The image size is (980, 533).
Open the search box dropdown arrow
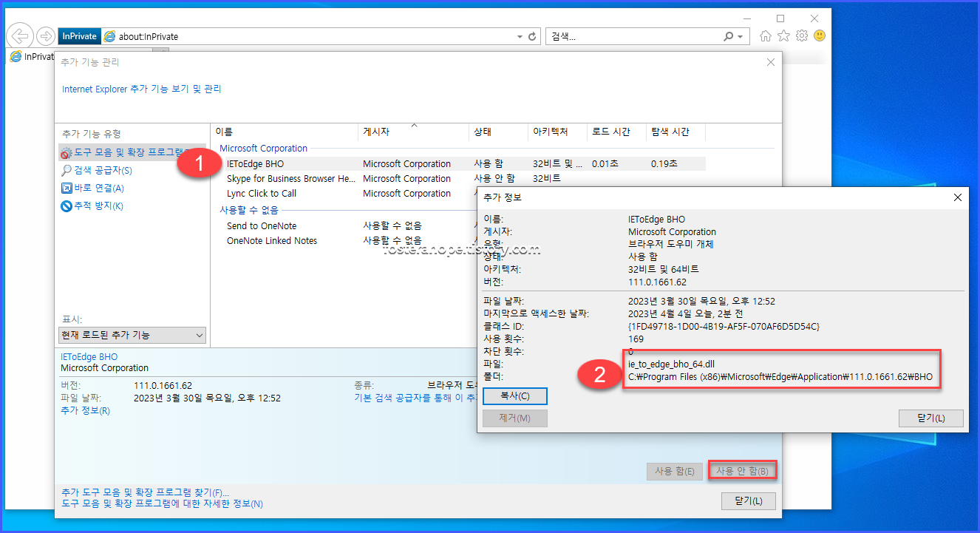[x=741, y=36]
